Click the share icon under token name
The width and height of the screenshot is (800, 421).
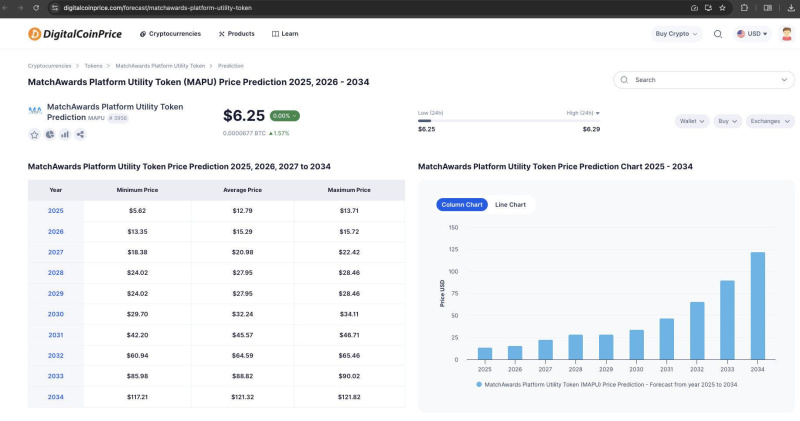coord(80,134)
